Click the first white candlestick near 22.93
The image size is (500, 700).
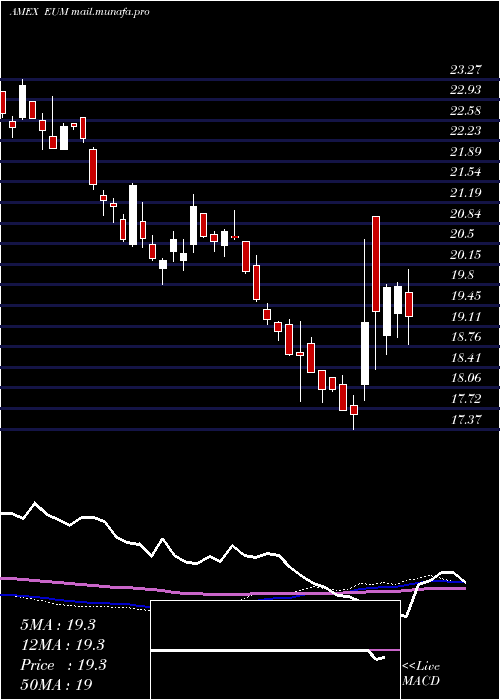click(x=22, y=102)
